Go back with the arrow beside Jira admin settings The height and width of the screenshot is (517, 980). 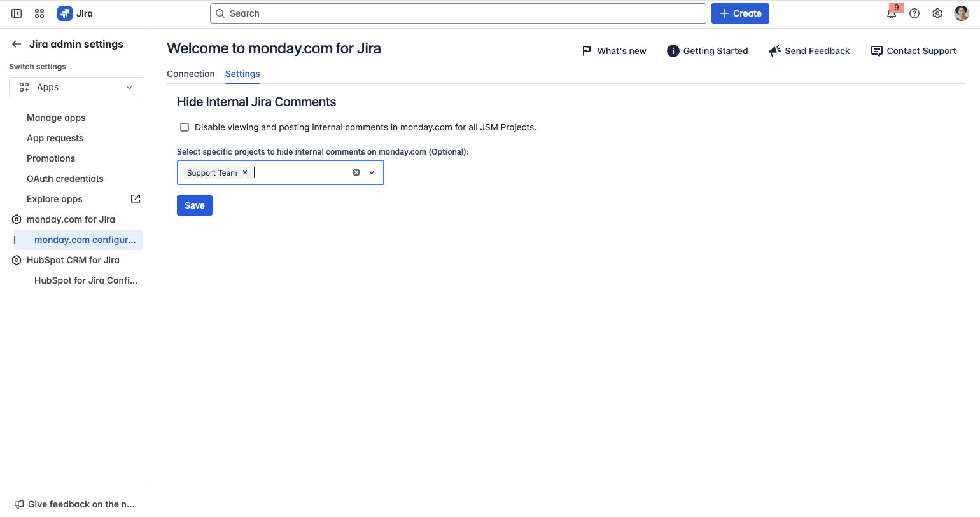pos(17,44)
